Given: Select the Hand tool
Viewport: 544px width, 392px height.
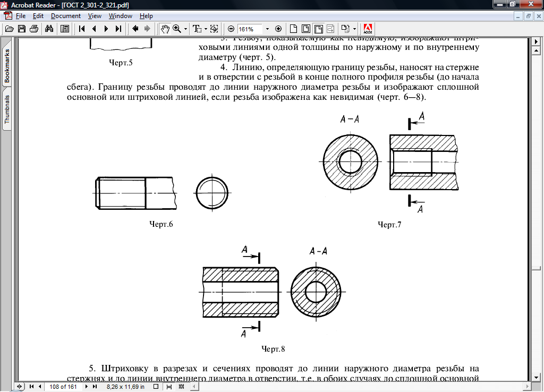Looking at the screenshot, I should 165,29.
